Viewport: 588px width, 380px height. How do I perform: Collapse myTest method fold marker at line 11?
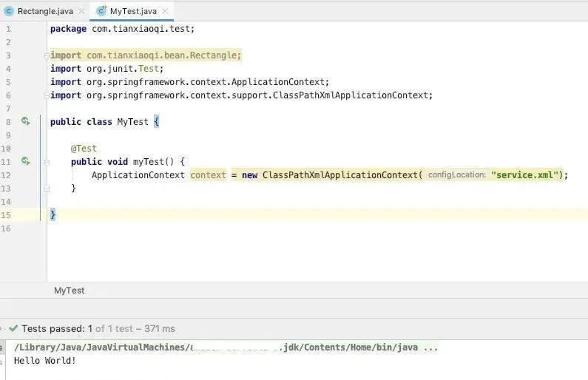47,162
